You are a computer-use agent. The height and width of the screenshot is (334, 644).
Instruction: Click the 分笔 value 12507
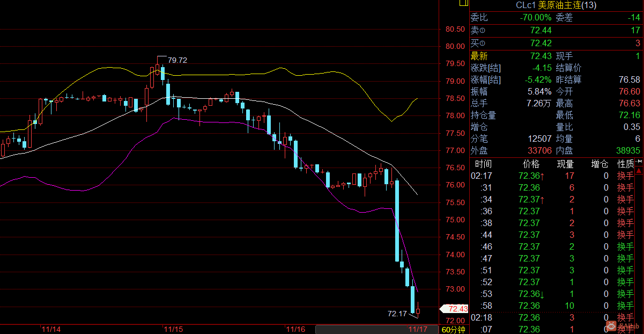539,139
